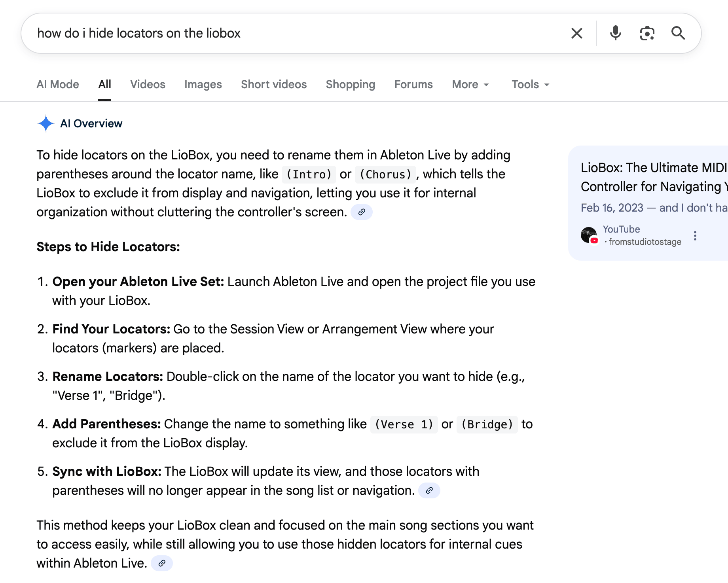
Task: Open source link after Sync with LioBox step
Action: [x=429, y=491]
